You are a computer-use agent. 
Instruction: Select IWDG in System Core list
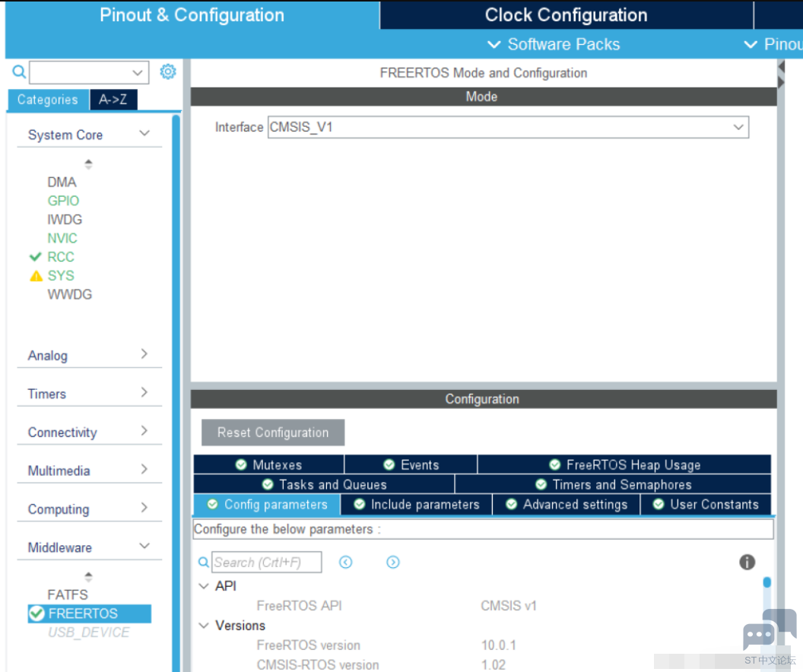click(x=65, y=220)
